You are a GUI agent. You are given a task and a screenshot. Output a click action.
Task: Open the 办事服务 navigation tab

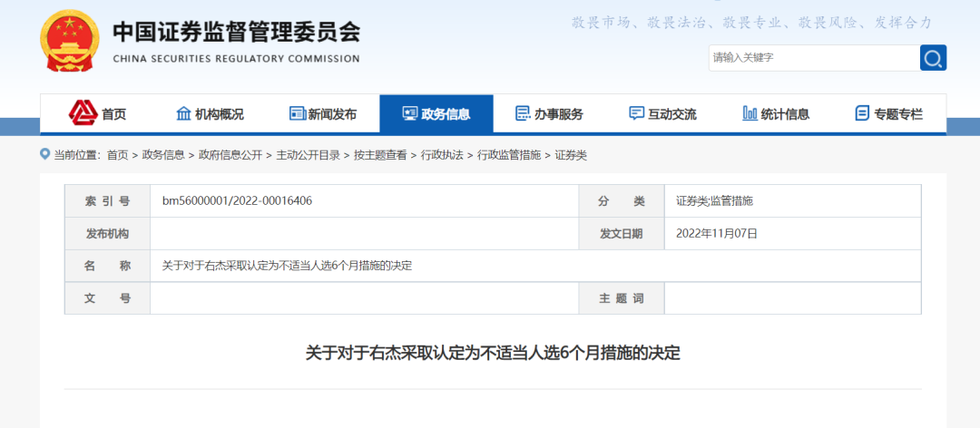(549, 113)
